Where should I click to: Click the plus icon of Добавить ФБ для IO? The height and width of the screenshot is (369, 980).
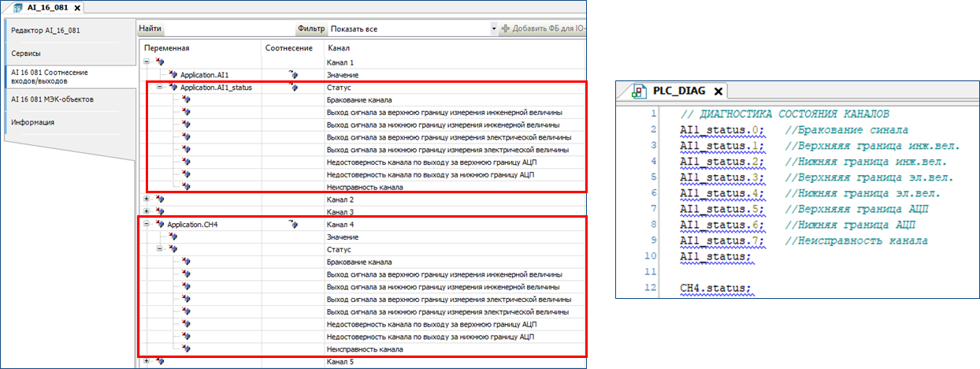(x=505, y=29)
